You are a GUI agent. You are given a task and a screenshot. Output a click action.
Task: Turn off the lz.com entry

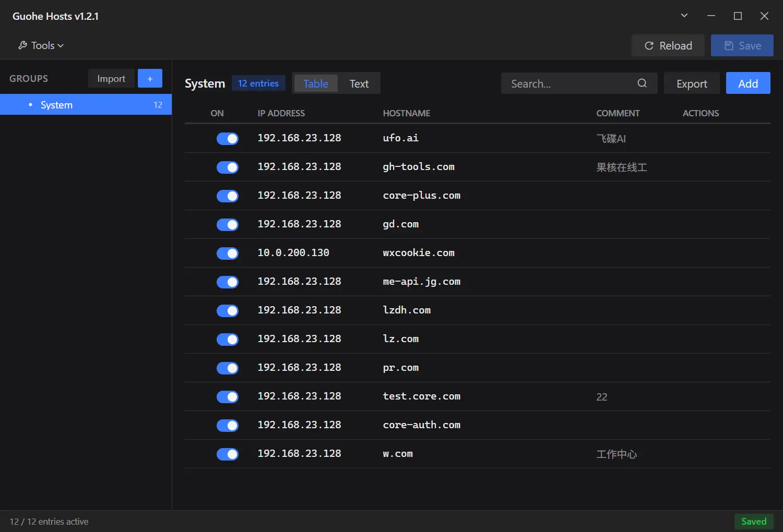228,340
